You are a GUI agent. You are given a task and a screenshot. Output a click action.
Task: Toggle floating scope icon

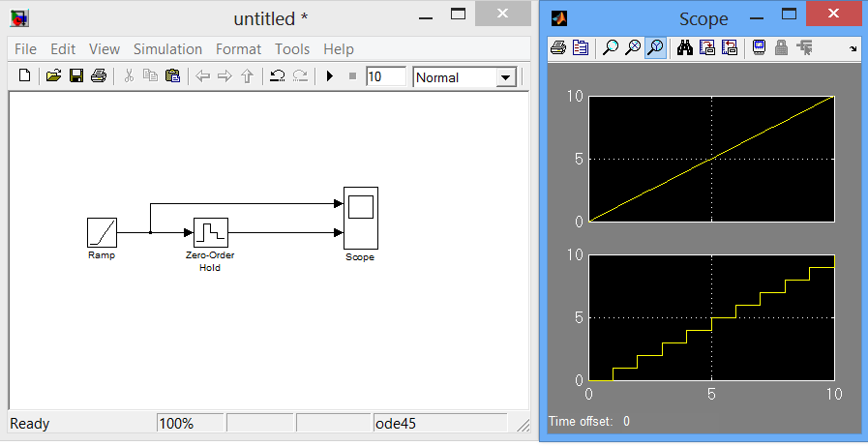[x=759, y=48]
